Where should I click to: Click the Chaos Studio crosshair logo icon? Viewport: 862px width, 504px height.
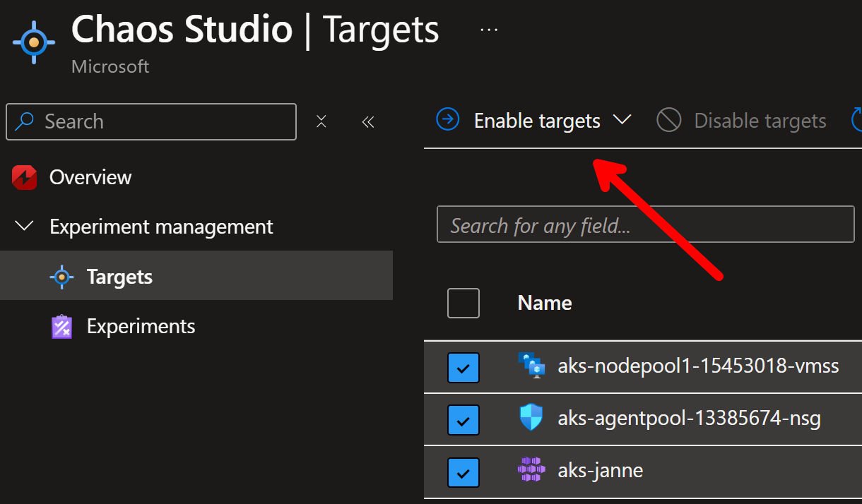(33, 42)
